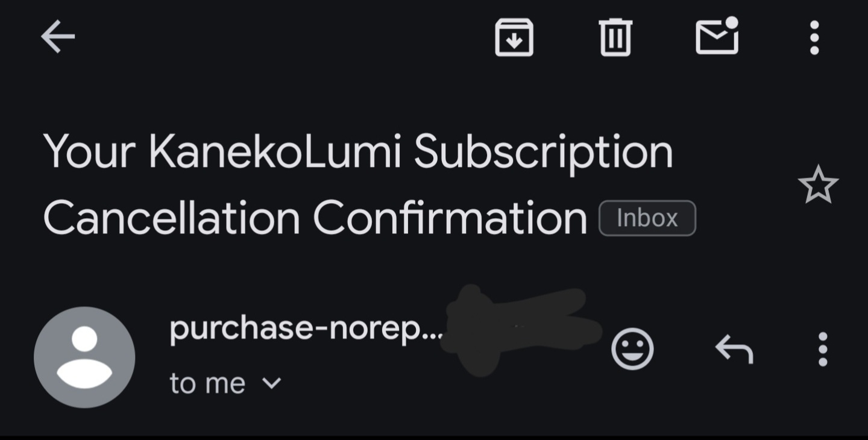This screenshot has height=440, width=868.
Task: Open the sender's profile avatar
Action: click(84, 357)
